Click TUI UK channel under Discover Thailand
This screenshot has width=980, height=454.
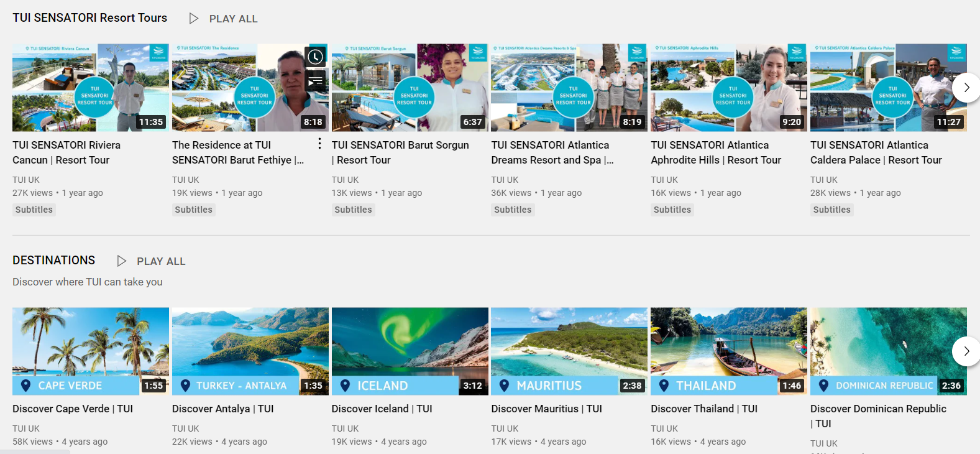(x=664, y=429)
